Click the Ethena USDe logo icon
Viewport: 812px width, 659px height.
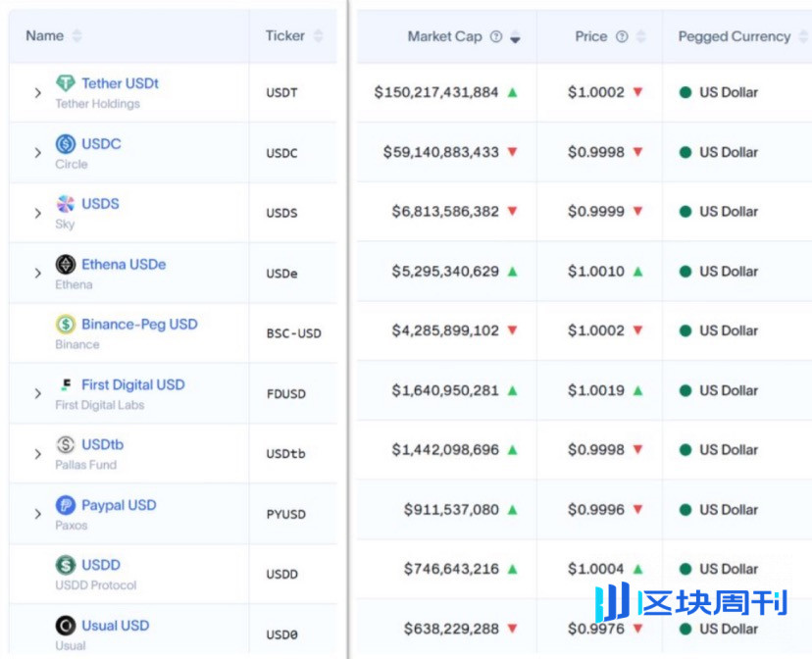pos(66,264)
